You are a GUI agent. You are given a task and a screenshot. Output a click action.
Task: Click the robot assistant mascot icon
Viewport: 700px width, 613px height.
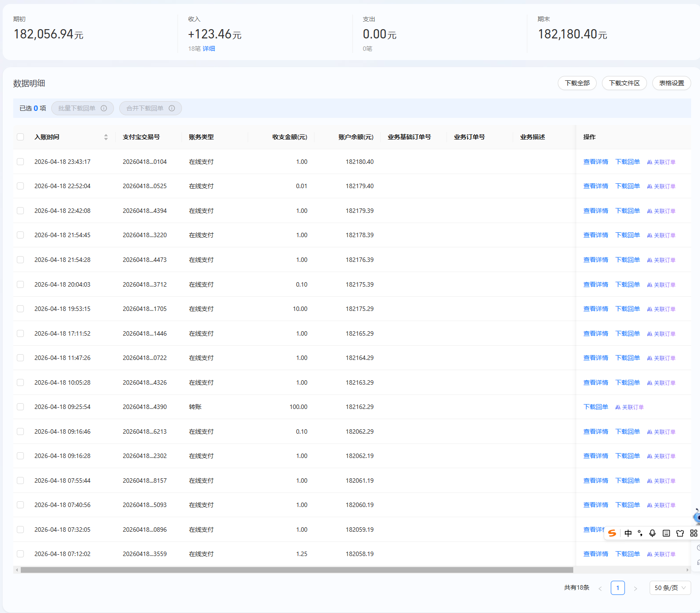tap(697, 516)
